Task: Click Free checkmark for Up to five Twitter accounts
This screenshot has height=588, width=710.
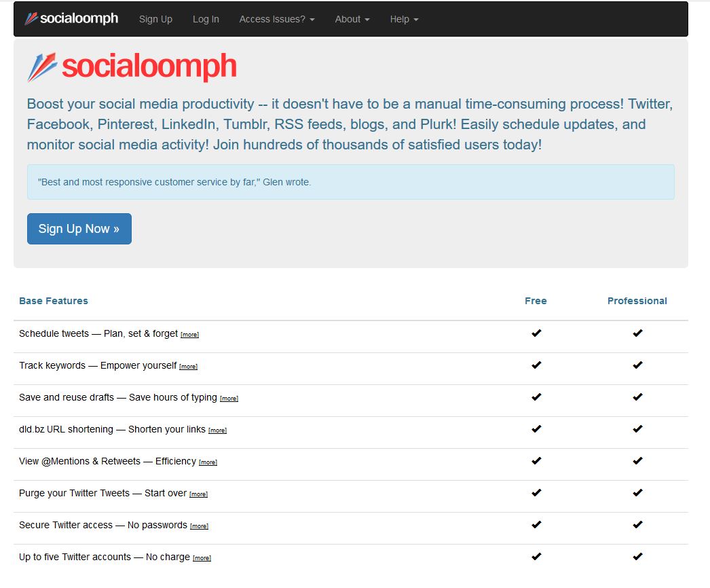Action: click(x=536, y=556)
